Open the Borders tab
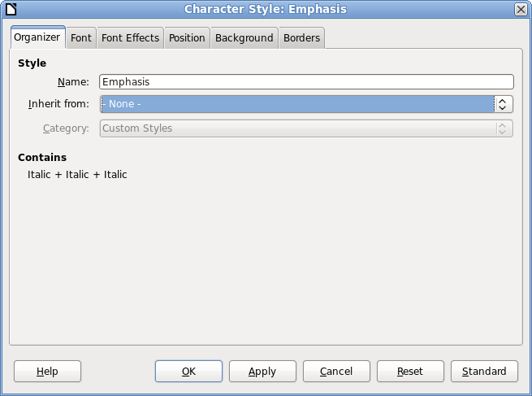The image size is (532, 396). 301,38
